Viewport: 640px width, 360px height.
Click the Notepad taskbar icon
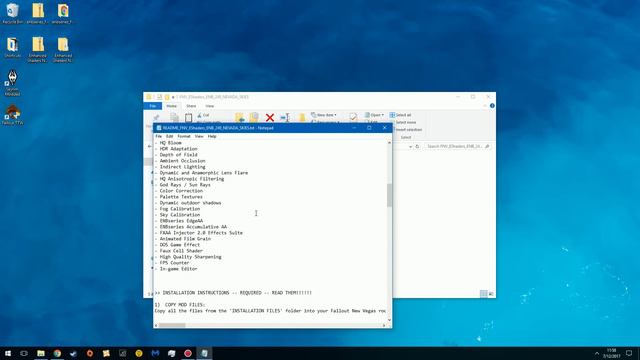[204, 353]
